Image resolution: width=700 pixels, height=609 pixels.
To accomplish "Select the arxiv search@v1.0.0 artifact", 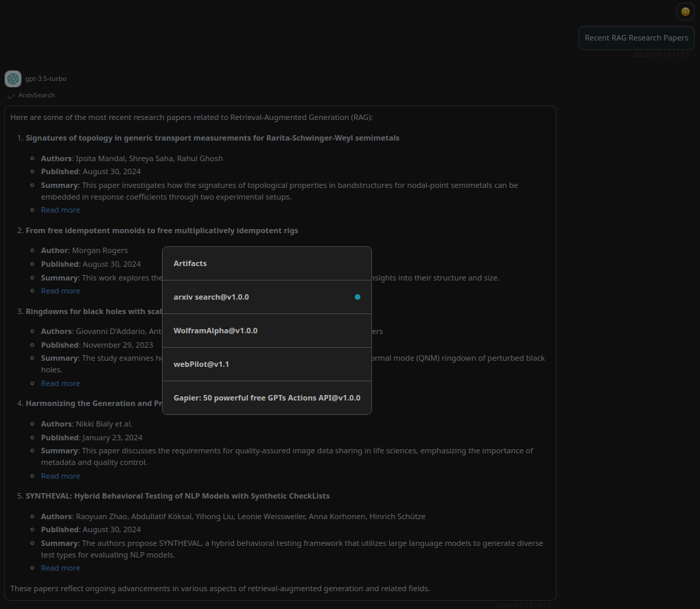I will tap(267, 297).
